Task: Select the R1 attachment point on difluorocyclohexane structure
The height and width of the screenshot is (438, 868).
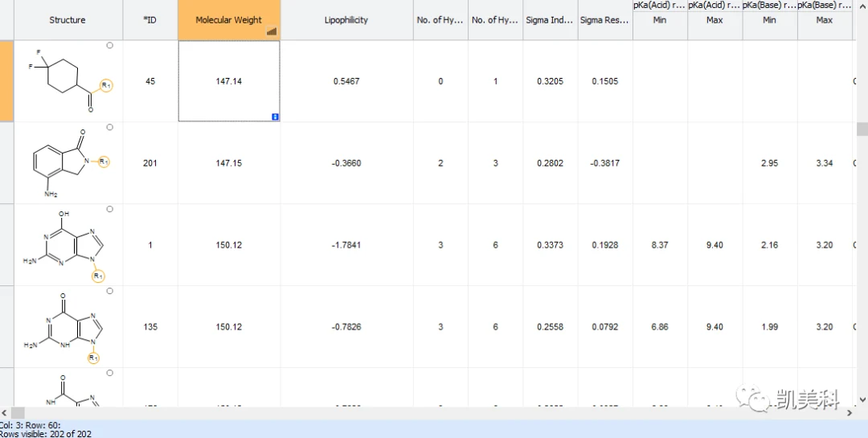Action: coord(106,86)
